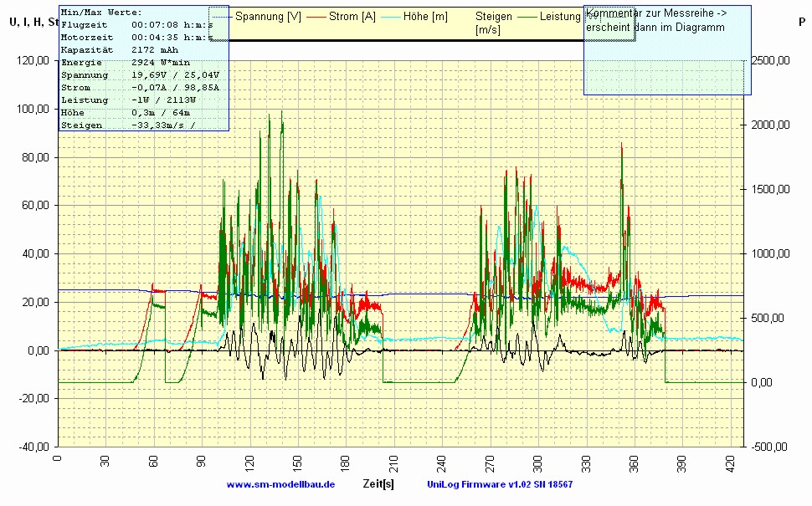The image size is (812, 506).
Task: Click the blue Spannung legend line swatch
Action: [221, 17]
